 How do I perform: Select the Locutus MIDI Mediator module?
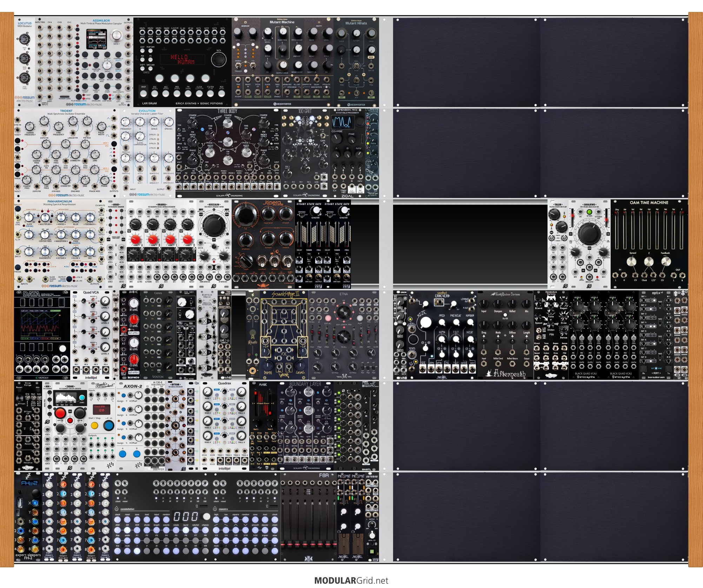(25, 62)
